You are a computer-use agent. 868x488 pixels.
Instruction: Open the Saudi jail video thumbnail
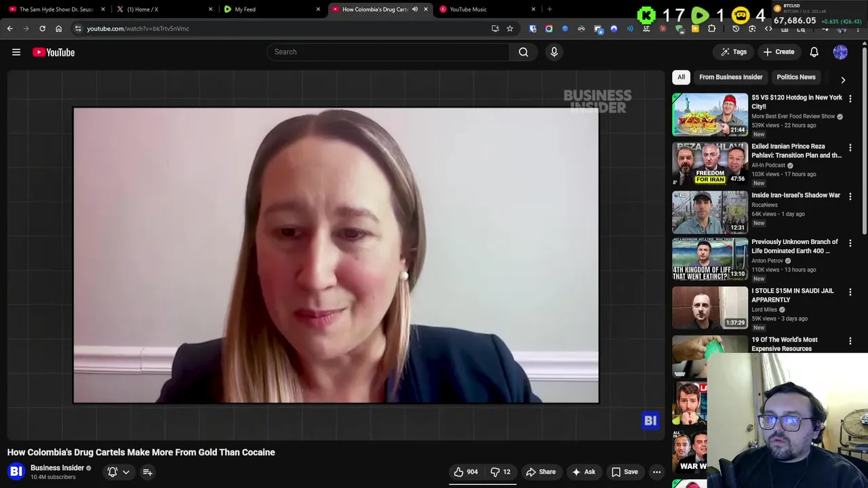click(x=710, y=308)
